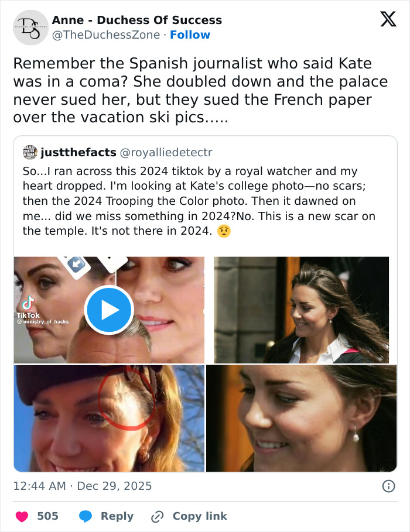Open the justthefacts profile avatar

tap(29, 152)
